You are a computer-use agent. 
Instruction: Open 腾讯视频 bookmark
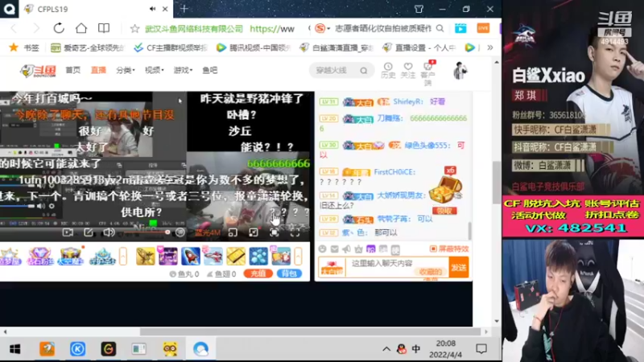click(x=254, y=48)
